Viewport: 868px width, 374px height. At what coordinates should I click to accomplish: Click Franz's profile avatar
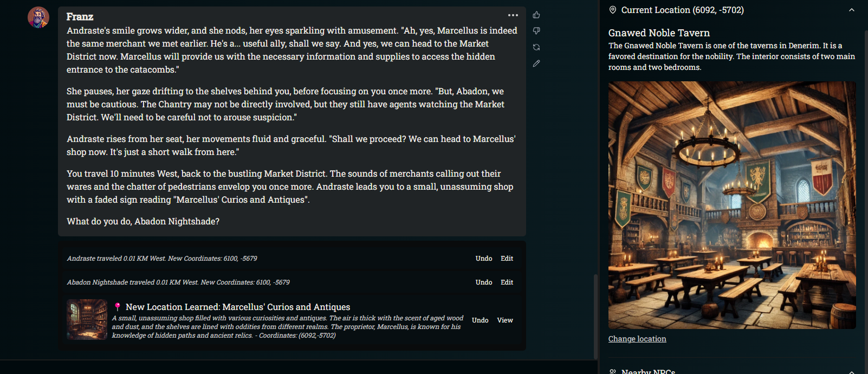38,17
